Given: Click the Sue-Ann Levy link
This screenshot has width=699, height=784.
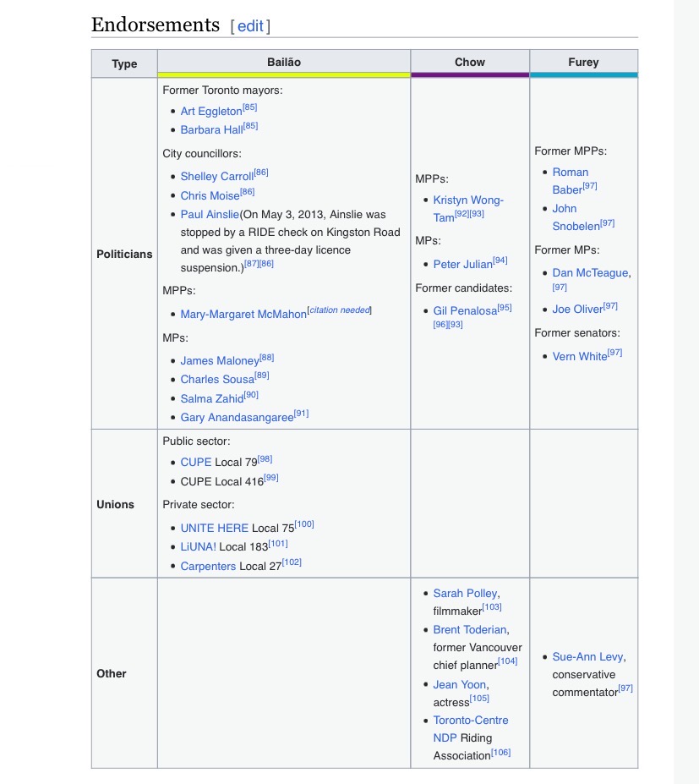Looking at the screenshot, I should [587, 657].
